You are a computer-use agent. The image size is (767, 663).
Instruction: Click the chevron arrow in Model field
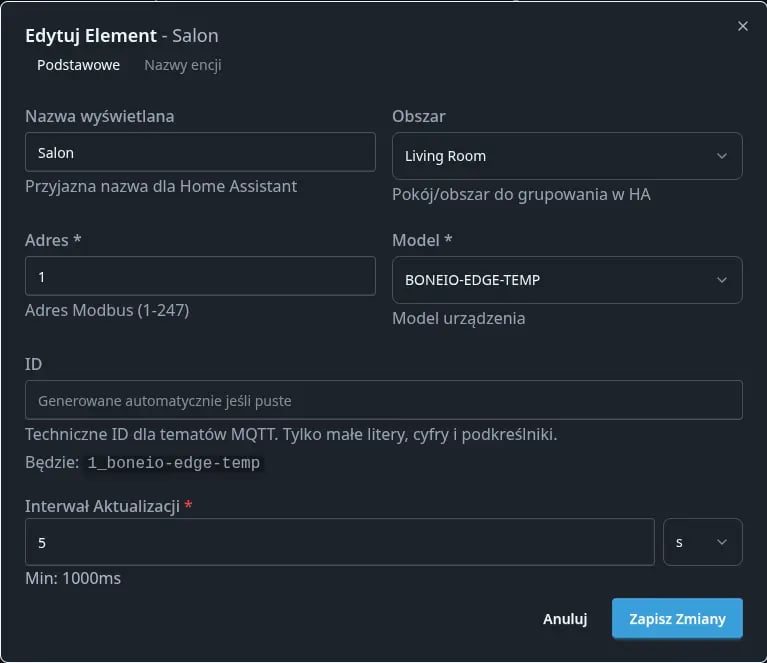(722, 280)
